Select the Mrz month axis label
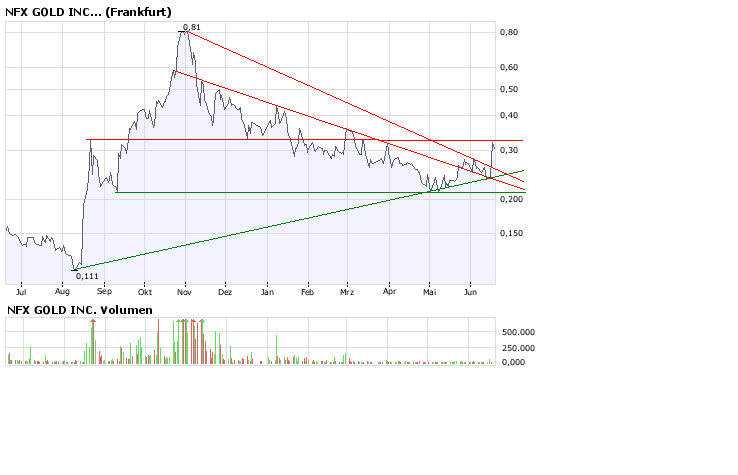Image resolution: width=738 pixels, height=475 pixels. 348,293
